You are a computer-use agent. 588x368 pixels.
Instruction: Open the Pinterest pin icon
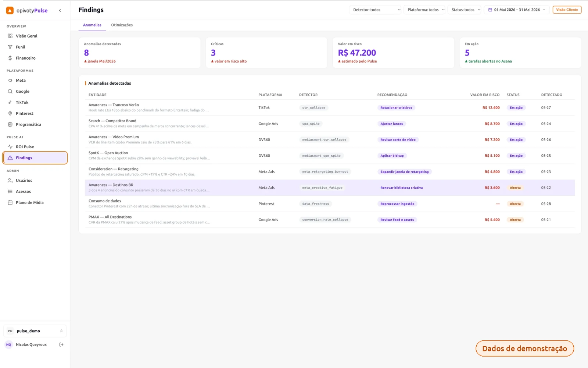[x=10, y=113]
